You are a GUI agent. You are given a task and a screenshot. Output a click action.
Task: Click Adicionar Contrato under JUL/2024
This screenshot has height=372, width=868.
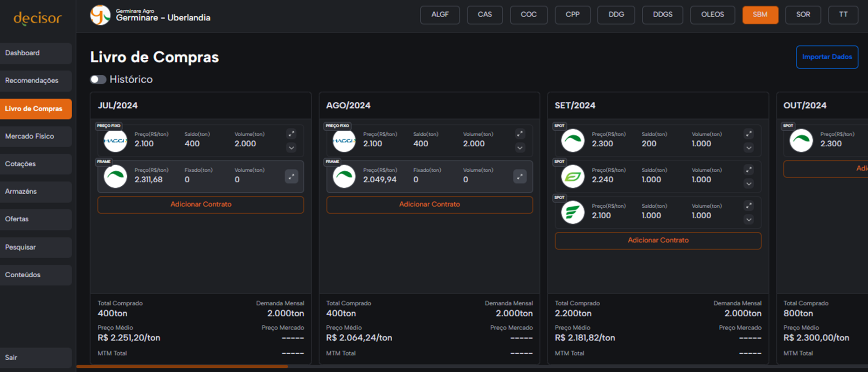(201, 204)
